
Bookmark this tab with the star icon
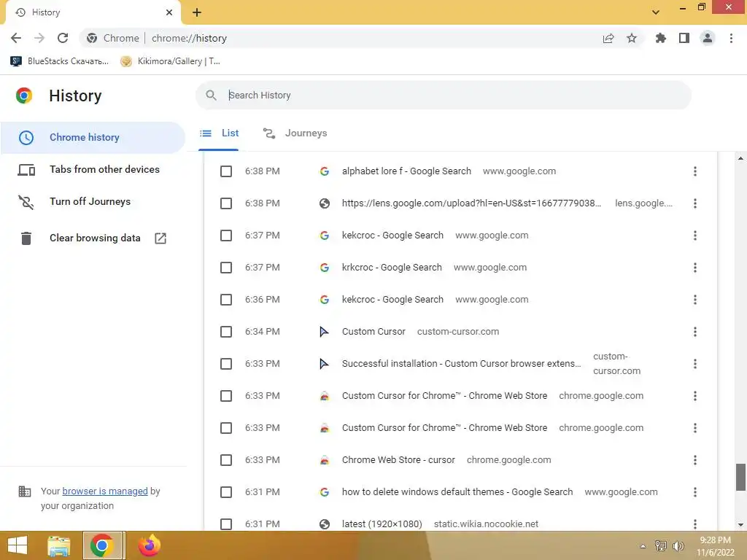pos(632,38)
